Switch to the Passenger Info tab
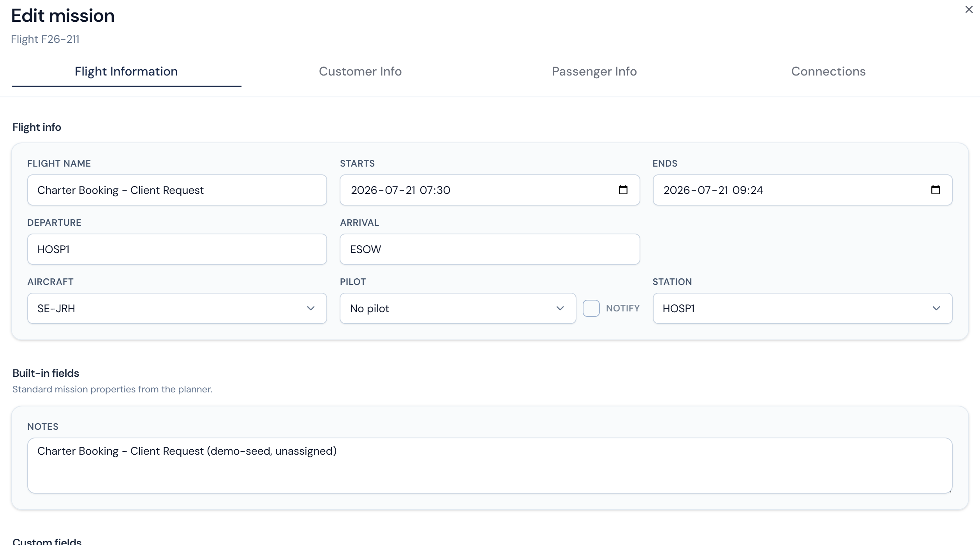The height and width of the screenshot is (545, 980). (594, 72)
